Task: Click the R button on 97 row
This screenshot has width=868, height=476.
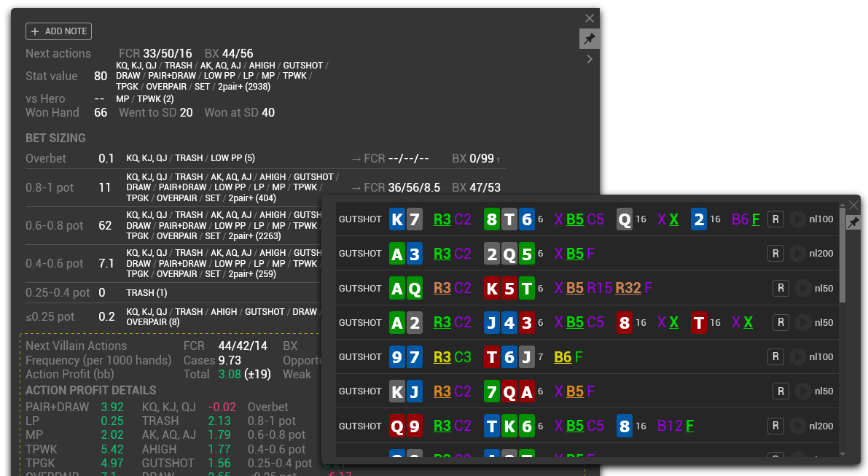Action: click(x=775, y=357)
